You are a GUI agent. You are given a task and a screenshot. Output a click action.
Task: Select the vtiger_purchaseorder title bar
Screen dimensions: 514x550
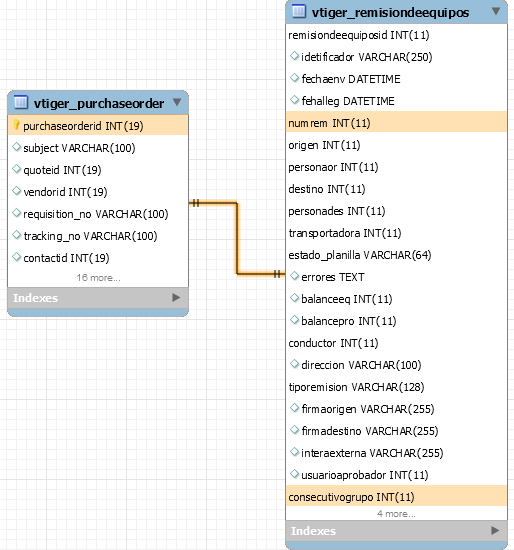(x=98, y=103)
